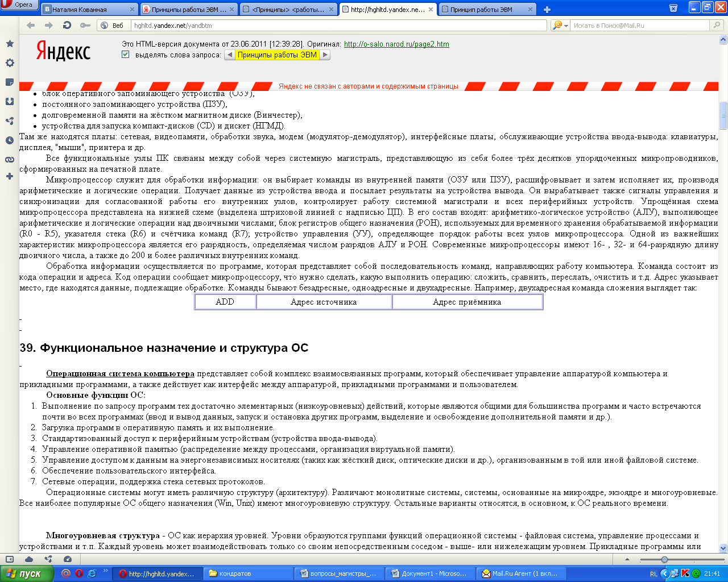This screenshot has width=728, height=582.
Task: Go back with the Back arrow
Action: coord(31,25)
